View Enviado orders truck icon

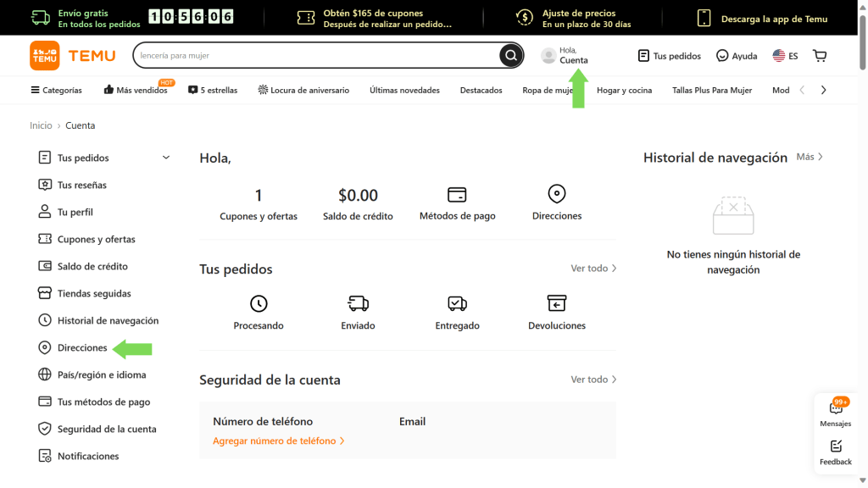point(359,303)
